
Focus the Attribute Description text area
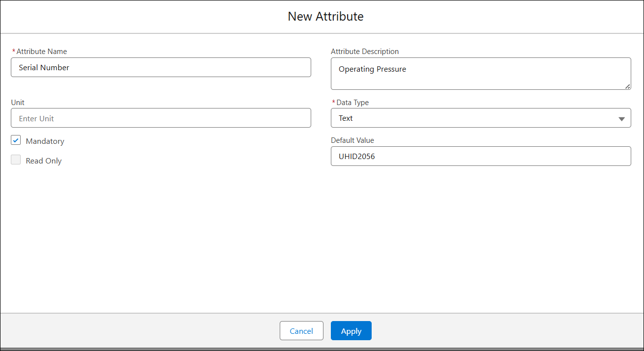(481, 74)
